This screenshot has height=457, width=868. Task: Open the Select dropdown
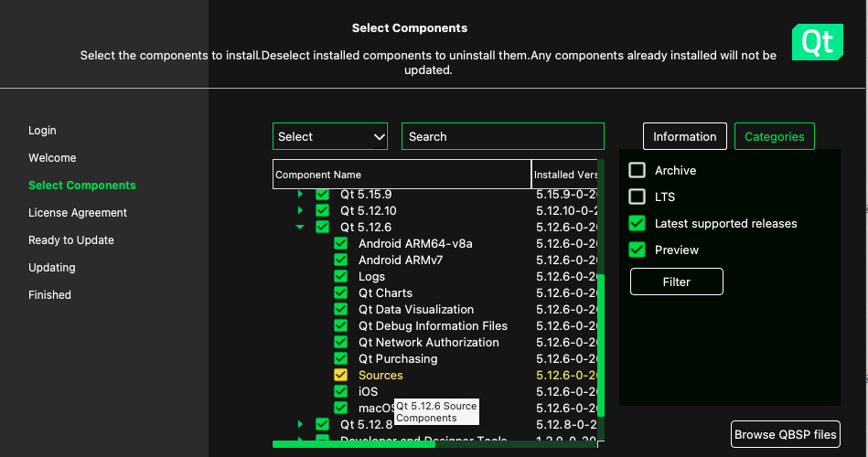coord(330,136)
